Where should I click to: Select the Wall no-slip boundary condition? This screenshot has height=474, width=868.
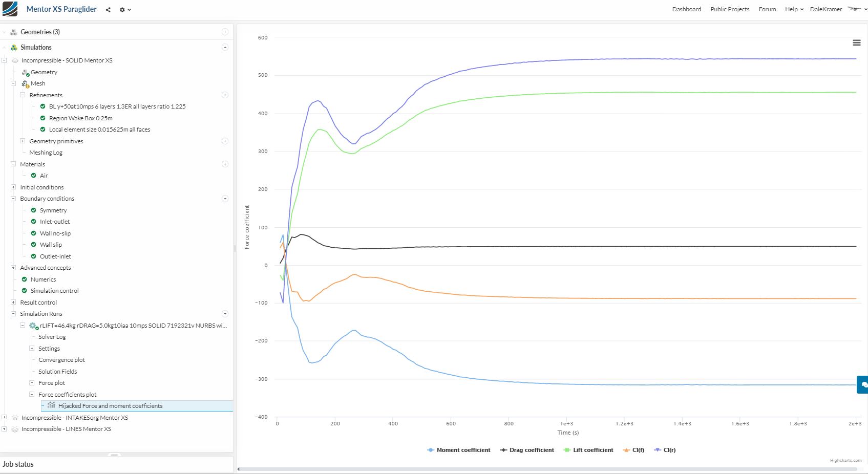pos(55,233)
